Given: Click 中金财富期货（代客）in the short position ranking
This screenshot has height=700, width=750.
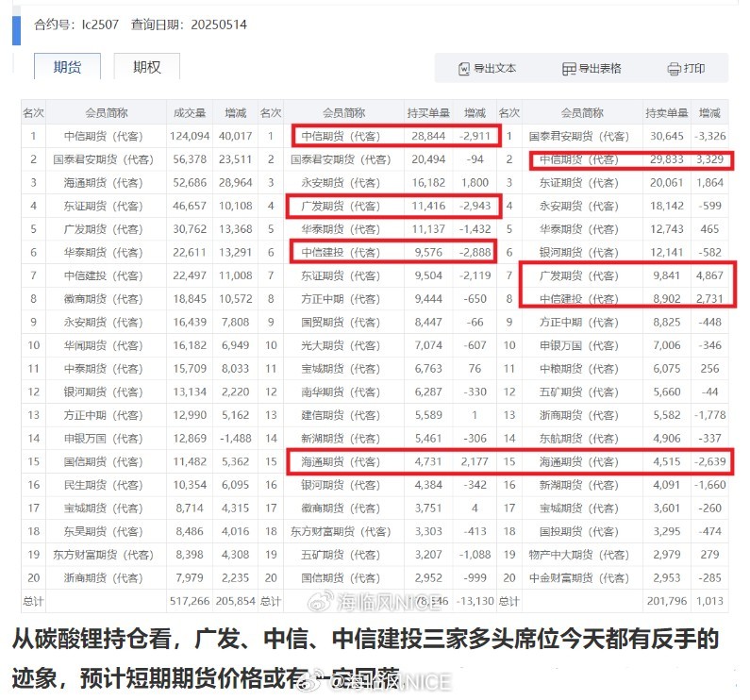Looking at the screenshot, I should [x=578, y=578].
